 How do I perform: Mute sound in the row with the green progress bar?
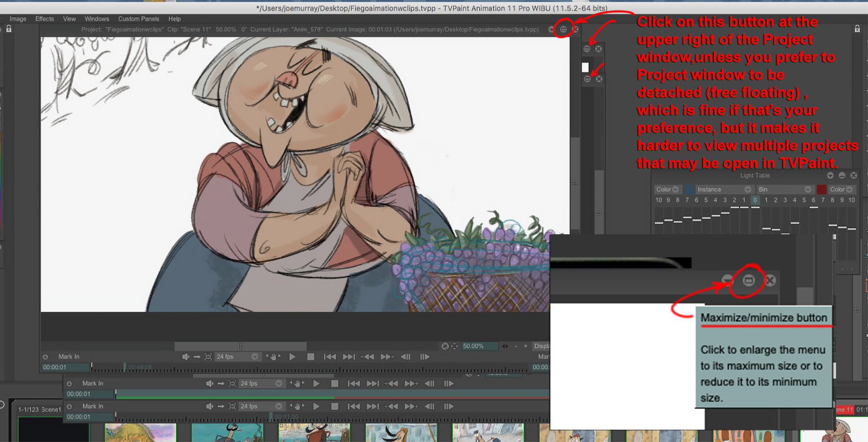(x=210, y=384)
